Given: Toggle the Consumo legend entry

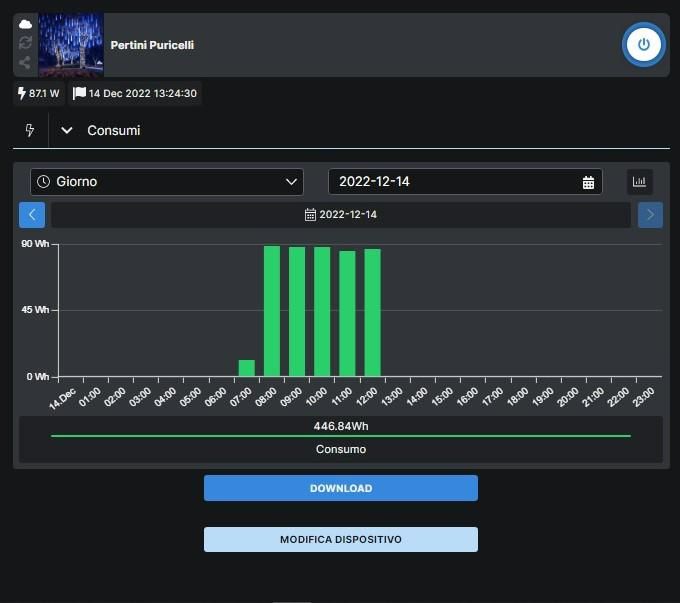Looking at the screenshot, I should 341,449.
